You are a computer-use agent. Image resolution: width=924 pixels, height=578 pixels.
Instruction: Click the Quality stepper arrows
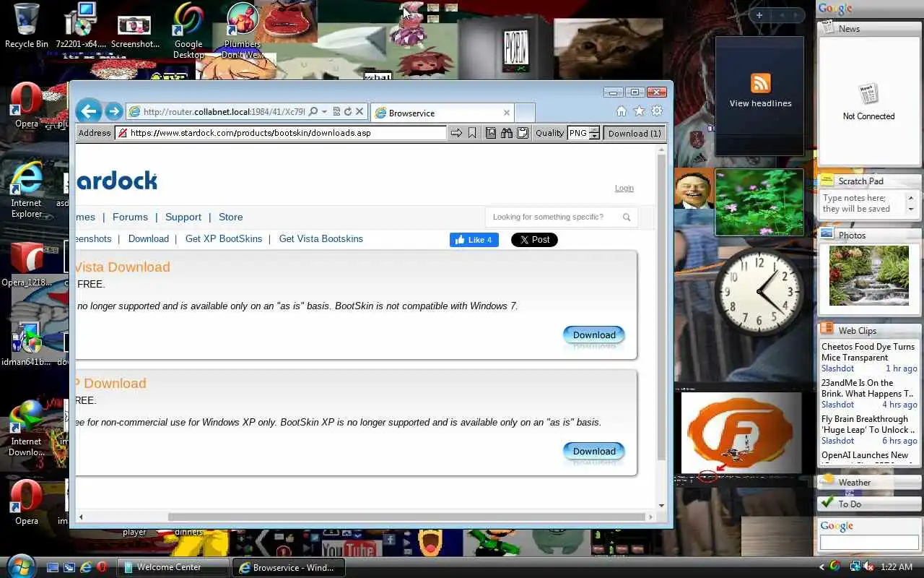(x=594, y=133)
